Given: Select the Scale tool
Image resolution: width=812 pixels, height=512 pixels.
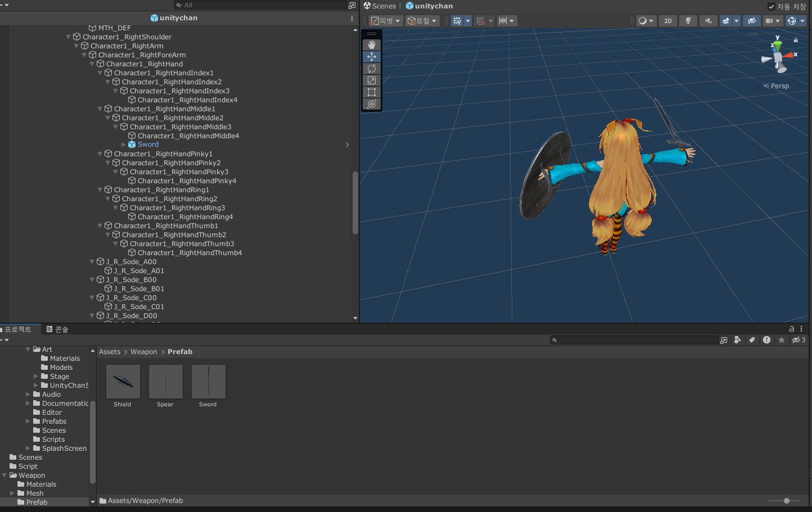Looking at the screenshot, I should click(372, 80).
